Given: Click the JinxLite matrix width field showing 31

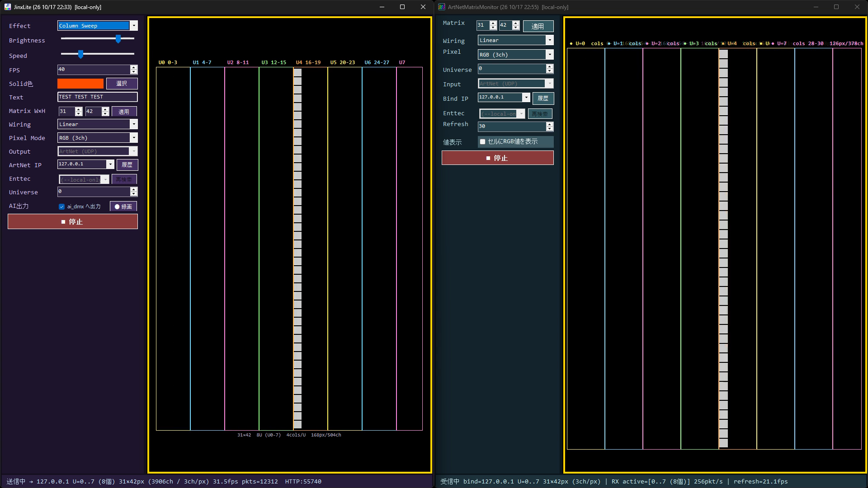Looking at the screenshot, I should coord(66,111).
